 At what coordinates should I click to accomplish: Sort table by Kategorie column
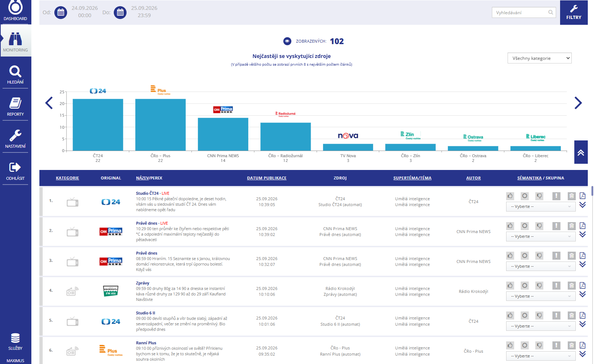[67, 178]
